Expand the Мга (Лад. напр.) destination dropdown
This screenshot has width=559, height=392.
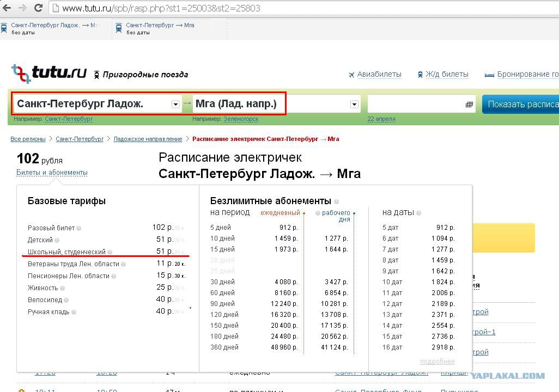pos(354,104)
